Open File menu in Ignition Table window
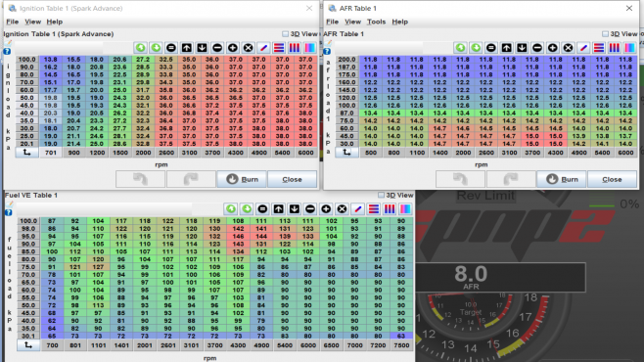Screen dimensions: 644x362 [12, 22]
